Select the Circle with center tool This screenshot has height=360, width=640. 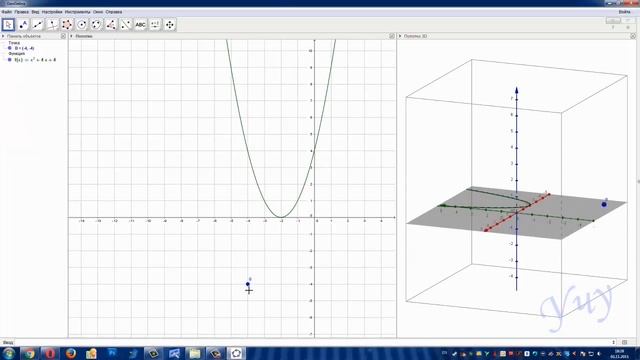point(82,25)
